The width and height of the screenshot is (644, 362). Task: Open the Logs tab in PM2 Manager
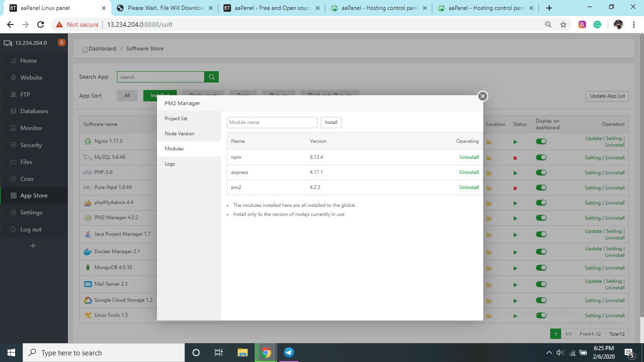pos(170,164)
